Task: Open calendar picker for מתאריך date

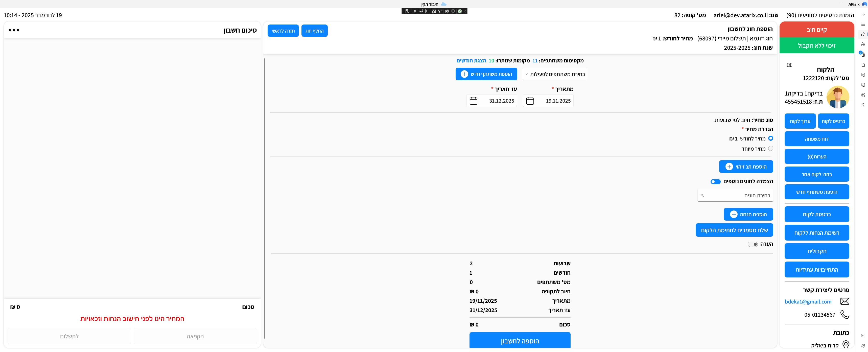Action: [x=530, y=101]
